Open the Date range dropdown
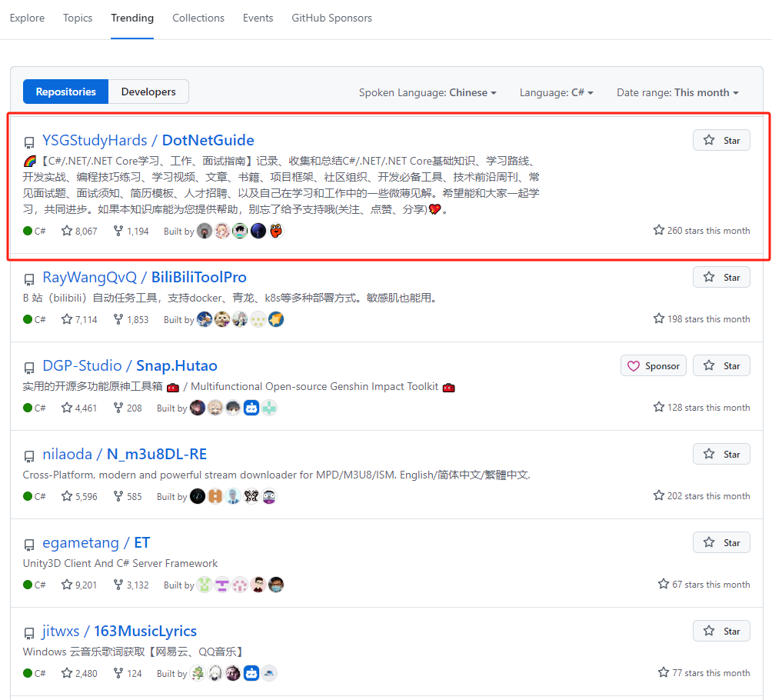772x700 pixels. tap(677, 92)
